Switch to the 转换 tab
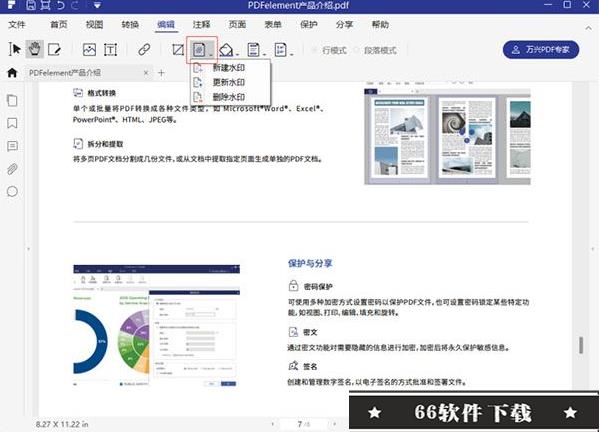The height and width of the screenshot is (432, 599). pyautogui.click(x=130, y=25)
